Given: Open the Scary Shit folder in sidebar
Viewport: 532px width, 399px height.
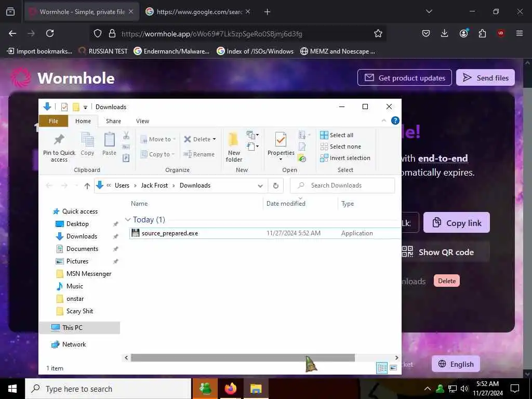Looking at the screenshot, I should [x=79, y=311].
